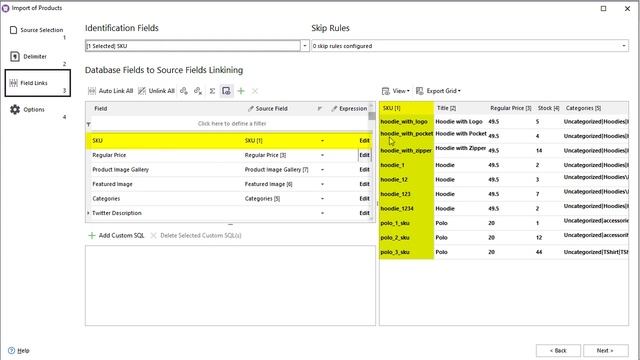This screenshot has width=640, height=360.
Task: Click the X icon of Delete Selected Custom SQL
Action: click(153, 236)
